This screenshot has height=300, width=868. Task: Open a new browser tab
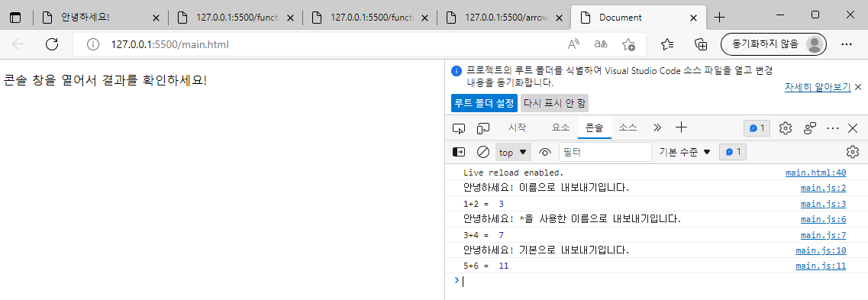[x=719, y=18]
